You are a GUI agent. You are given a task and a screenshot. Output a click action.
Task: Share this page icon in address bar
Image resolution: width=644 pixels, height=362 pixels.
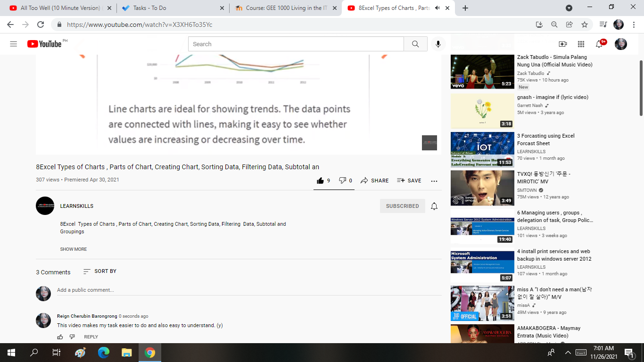570,25
